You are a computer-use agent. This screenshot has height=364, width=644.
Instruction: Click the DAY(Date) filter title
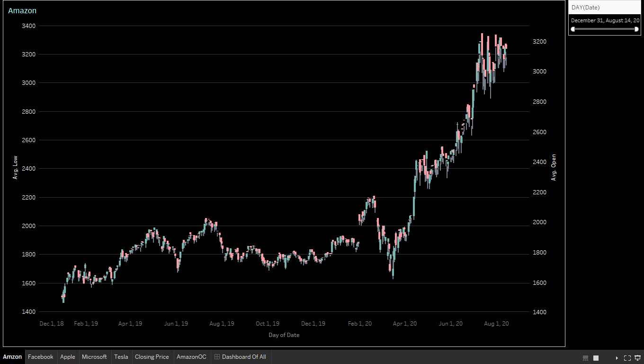(585, 7)
